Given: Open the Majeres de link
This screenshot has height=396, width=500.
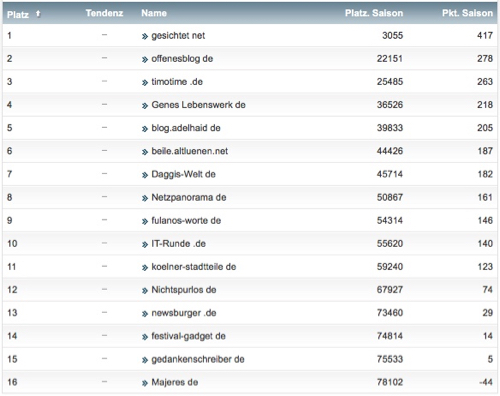Looking at the screenshot, I should [x=175, y=382].
